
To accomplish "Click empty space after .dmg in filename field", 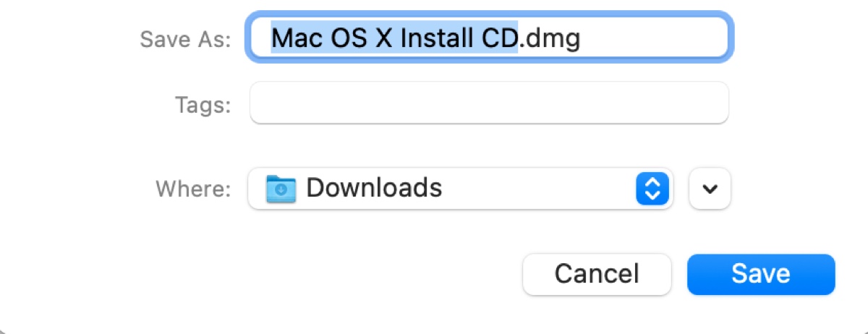I will click(x=651, y=38).
